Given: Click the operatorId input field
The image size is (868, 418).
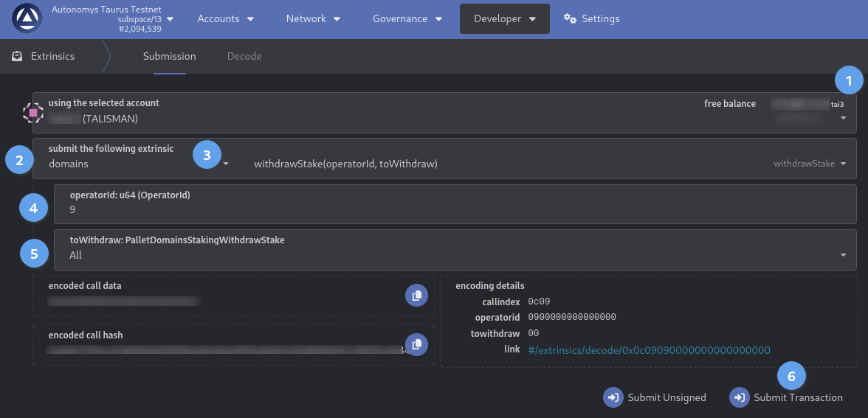Looking at the screenshot, I should coord(443,209).
